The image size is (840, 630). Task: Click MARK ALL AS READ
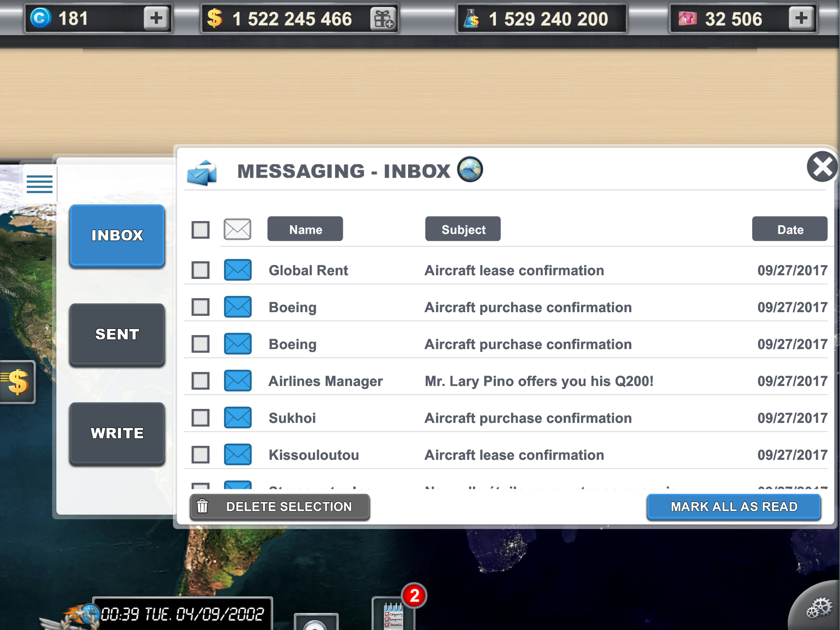tap(734, 507)
